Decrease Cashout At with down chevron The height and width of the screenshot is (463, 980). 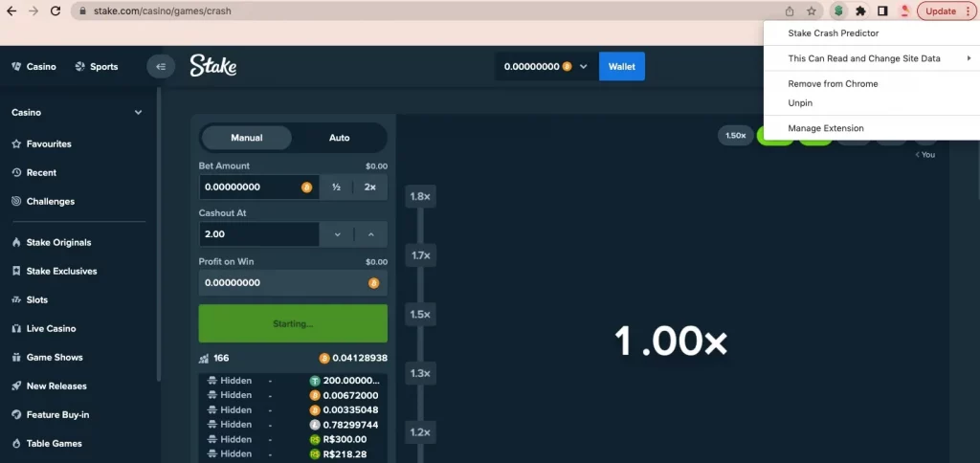point(338,234)
